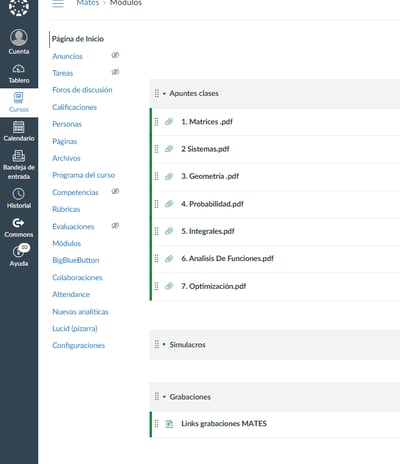400x464 pixels.
Task: Click attachment icon of 1. Matrices .pdf
Action: [169, 122]
